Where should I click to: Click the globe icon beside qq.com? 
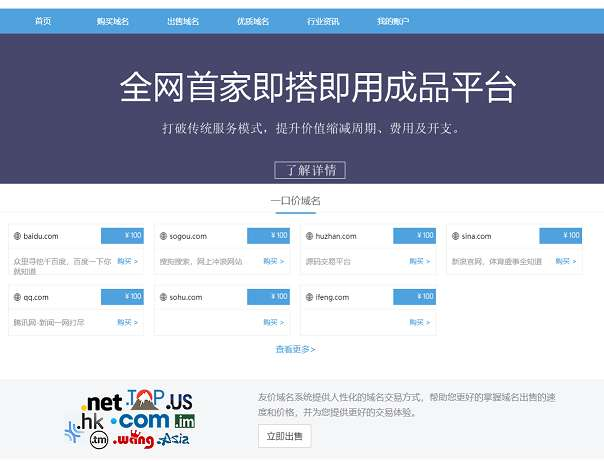(17, 297)
